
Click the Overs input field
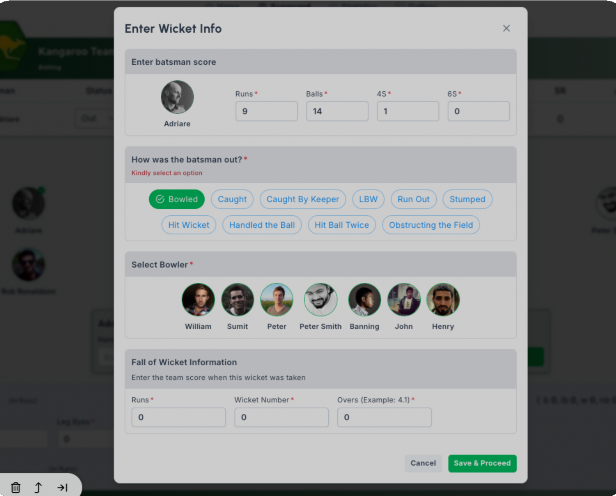[384, 417]
